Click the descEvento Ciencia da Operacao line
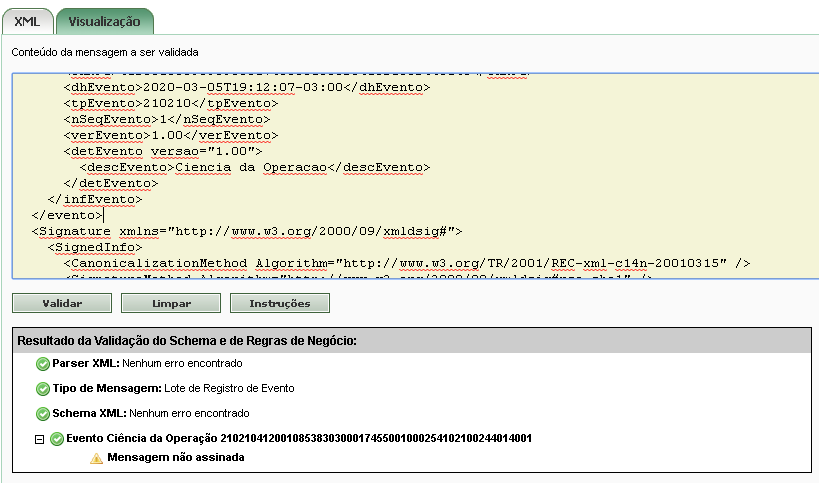This screenshot has width=819, height=483. (x=255, y=168)
